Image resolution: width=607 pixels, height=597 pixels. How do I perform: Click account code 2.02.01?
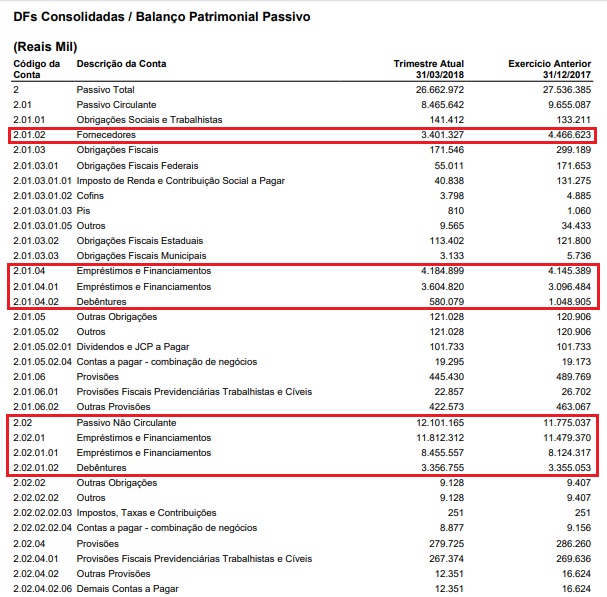29,438
